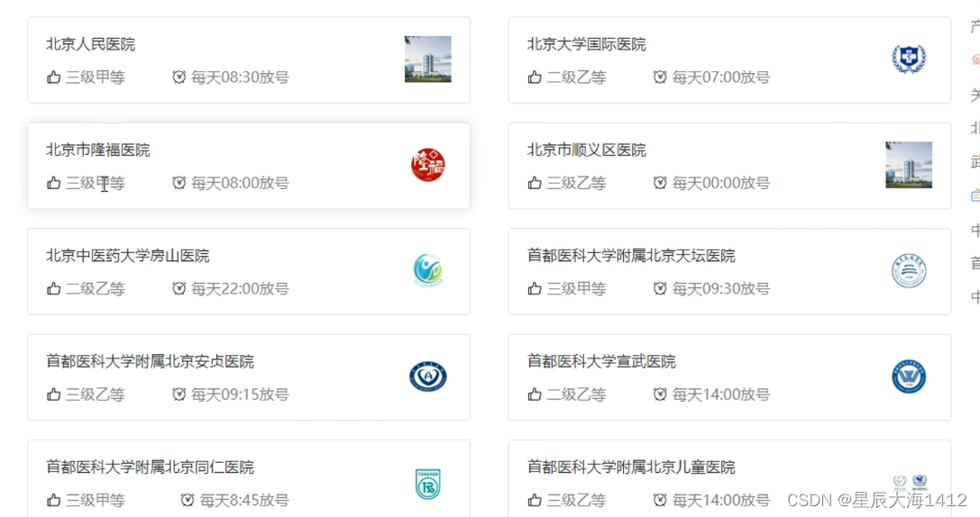Click clock icon beside 每天08:00放号
This screenshot has width=980, height=517.
click(179, 183)
